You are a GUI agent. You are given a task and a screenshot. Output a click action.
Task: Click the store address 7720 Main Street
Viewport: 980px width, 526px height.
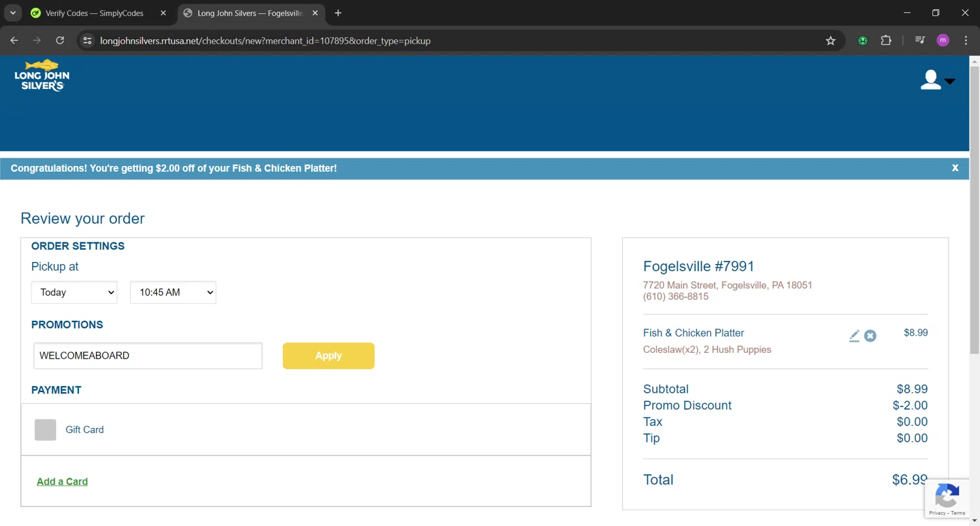[x=727, y=285]
